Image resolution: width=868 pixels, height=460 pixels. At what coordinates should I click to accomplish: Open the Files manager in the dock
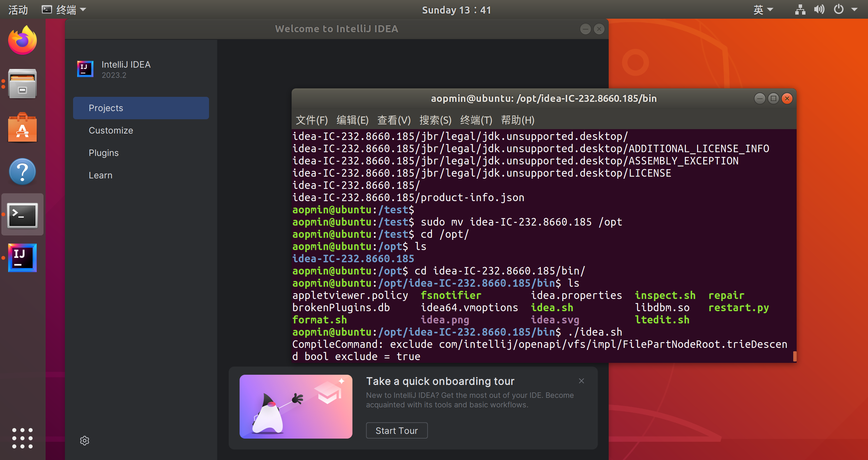tap(22, 84)
